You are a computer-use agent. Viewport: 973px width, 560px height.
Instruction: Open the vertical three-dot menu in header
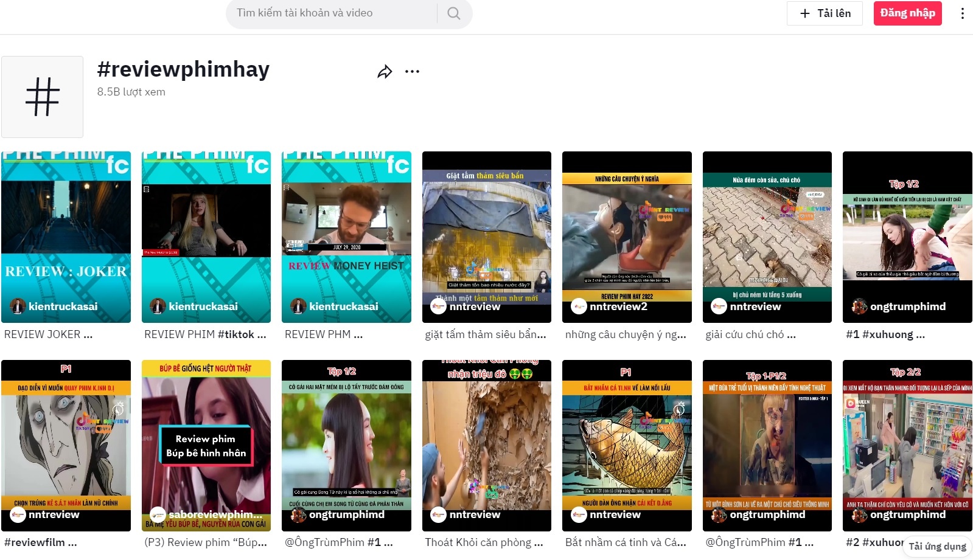962,13
